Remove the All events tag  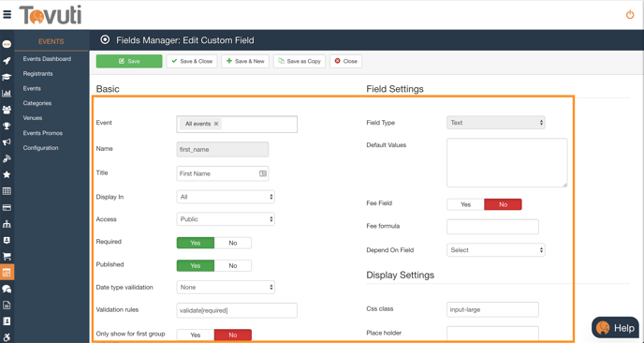216,124
